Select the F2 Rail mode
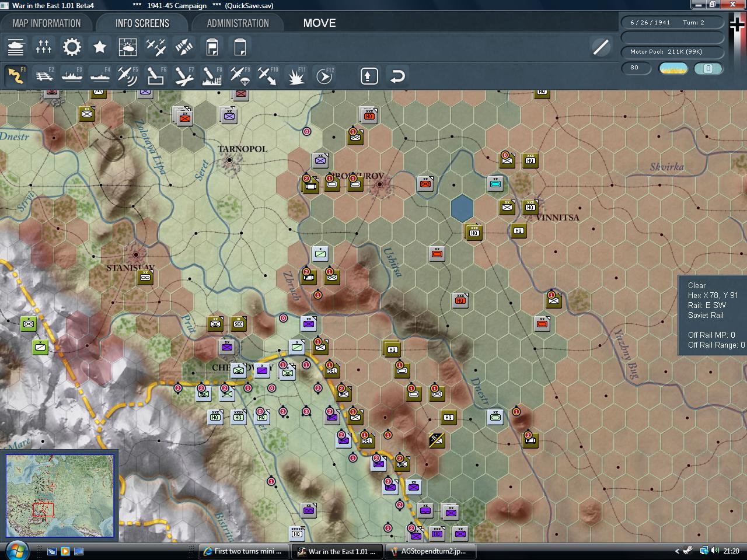The image size is (747, 560). (x=44, y=76)
